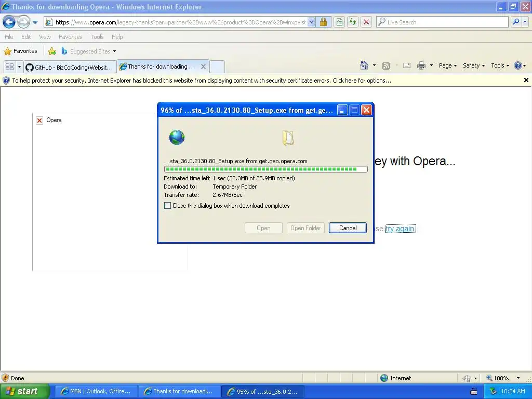This screenshot has height=399, width=532.
Task: Open the Edit menu
Action: 26,37
